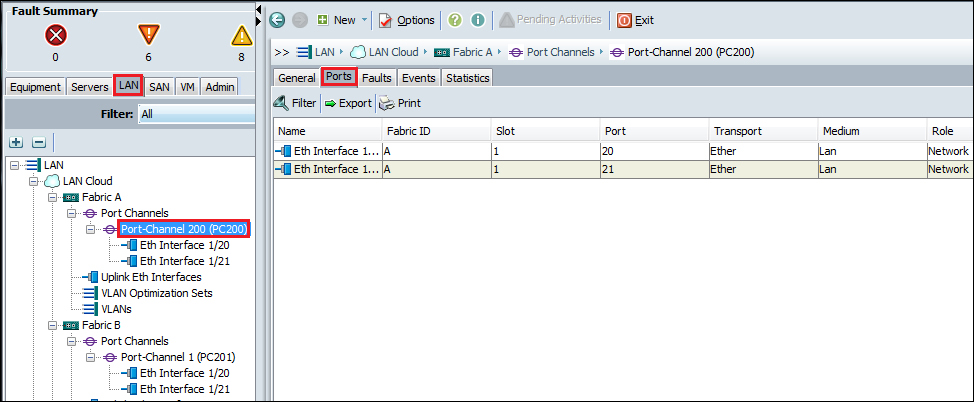
Task: Open the green help question-mark icon
Action: [x=455, y=20]
